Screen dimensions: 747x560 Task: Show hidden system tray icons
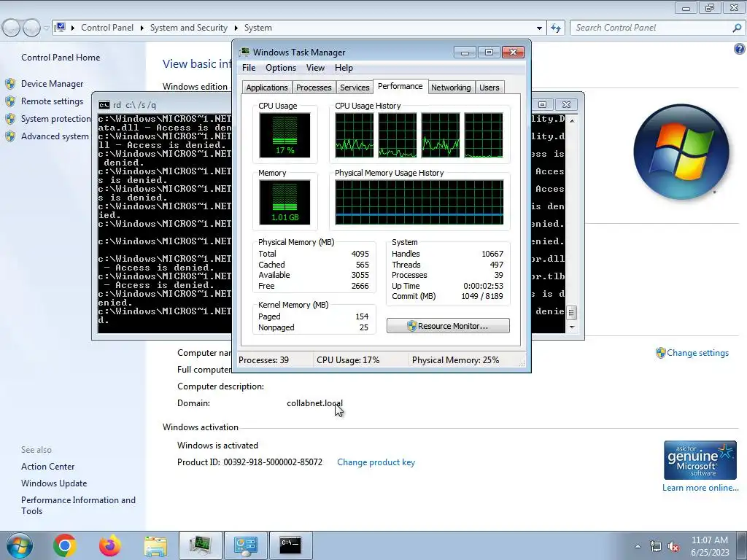(x=638, y=547)
